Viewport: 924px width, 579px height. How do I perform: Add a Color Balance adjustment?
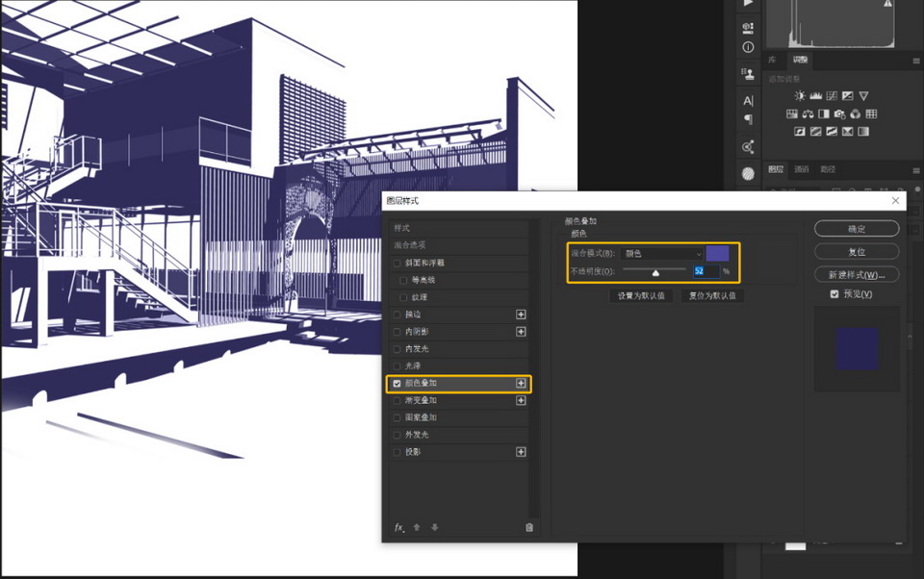coord(808,114)
